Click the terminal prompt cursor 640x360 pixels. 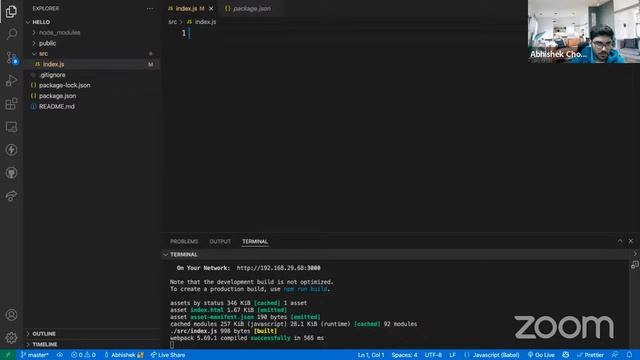coord(172,345)
